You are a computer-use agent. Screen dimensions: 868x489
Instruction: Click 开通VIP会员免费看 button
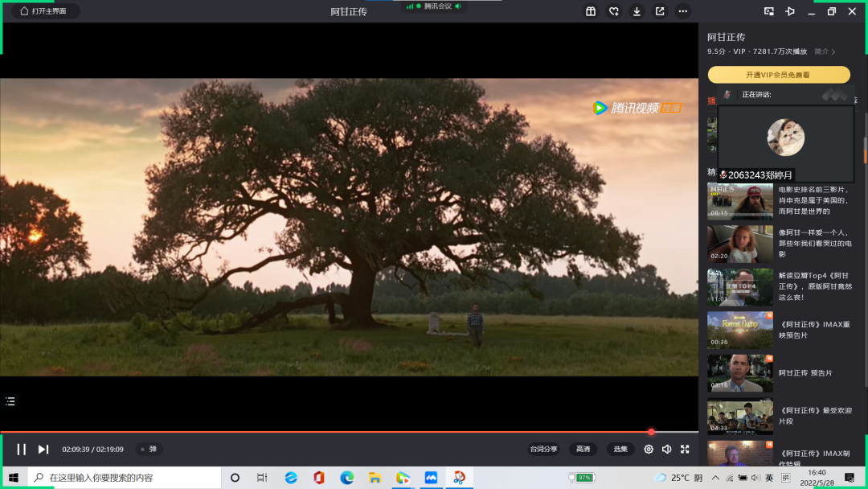point(778,75)
